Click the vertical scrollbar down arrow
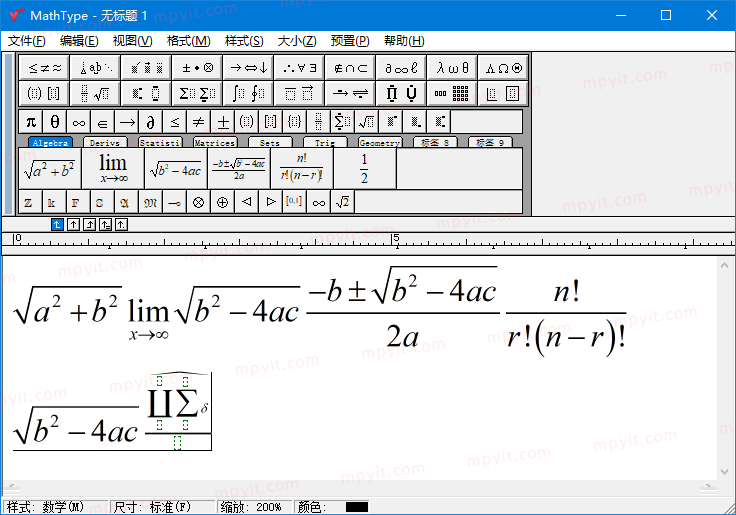This screenshot has width=736, height=515. (724, 472)
